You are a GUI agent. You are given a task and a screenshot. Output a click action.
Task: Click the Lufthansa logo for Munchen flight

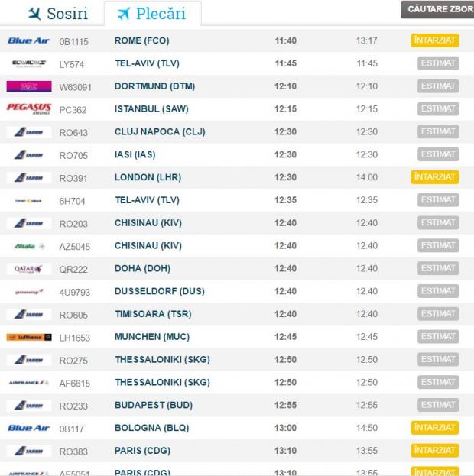click(29, 337)
